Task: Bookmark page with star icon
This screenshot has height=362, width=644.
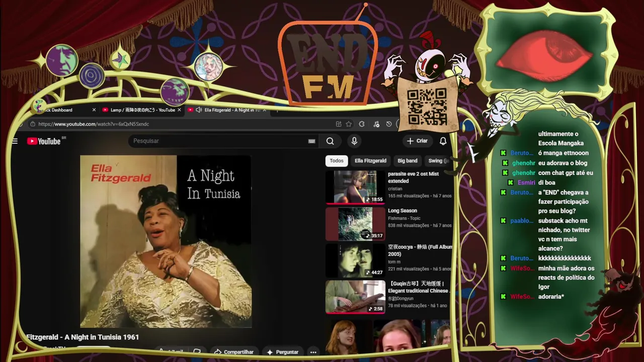Action: coord(349,124)
